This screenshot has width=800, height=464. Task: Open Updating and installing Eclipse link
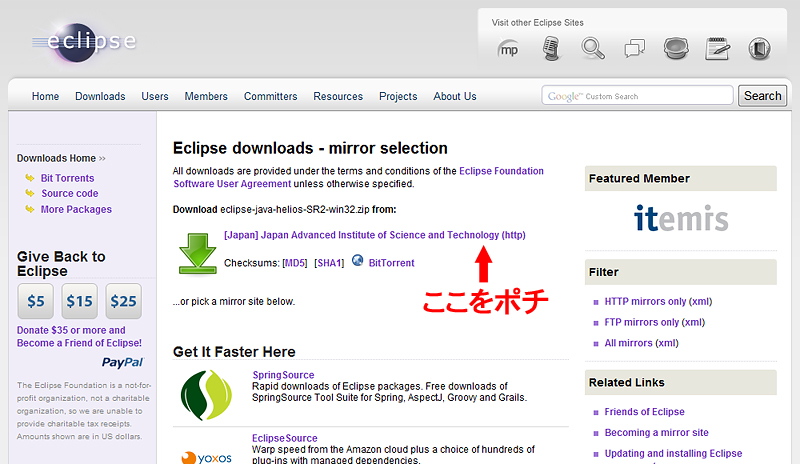(673, 453)
